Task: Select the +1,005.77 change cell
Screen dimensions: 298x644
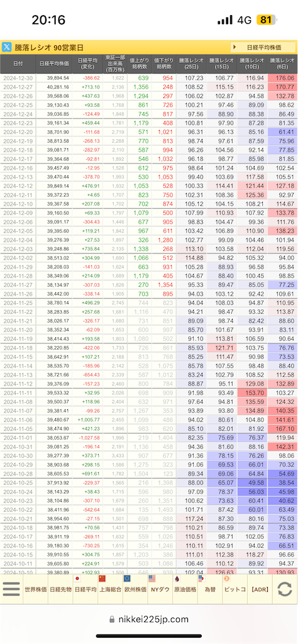Action: point(87,420)
